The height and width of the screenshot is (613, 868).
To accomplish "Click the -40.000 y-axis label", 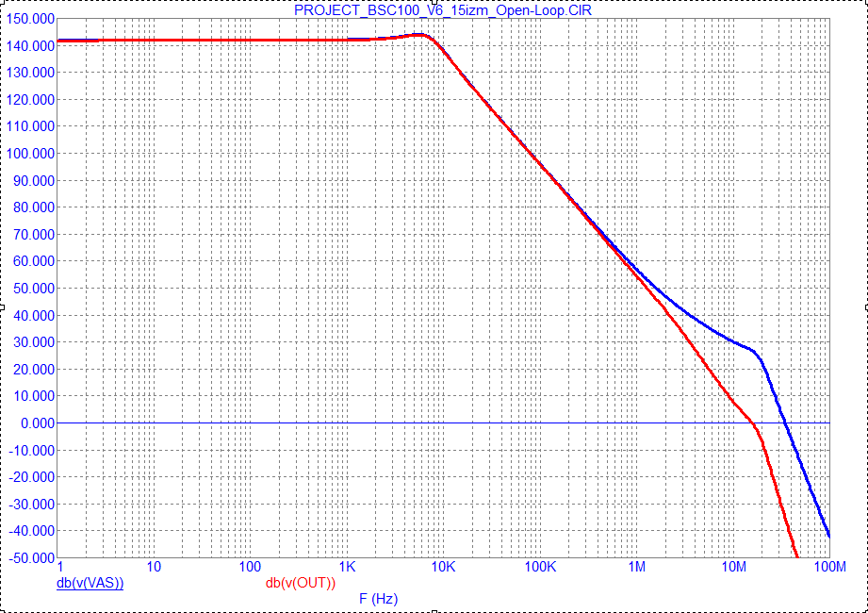I will click(31, 531).
